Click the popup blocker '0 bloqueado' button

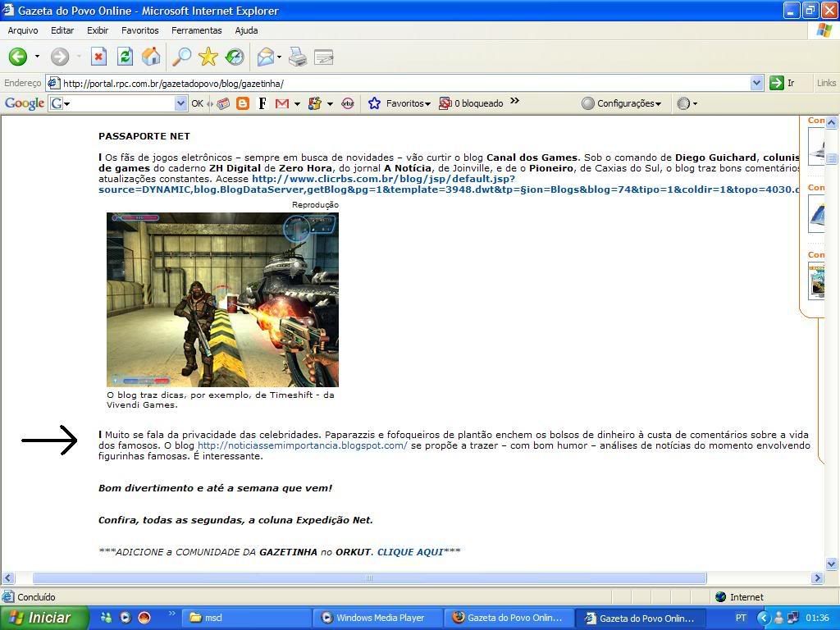(471, 103)
